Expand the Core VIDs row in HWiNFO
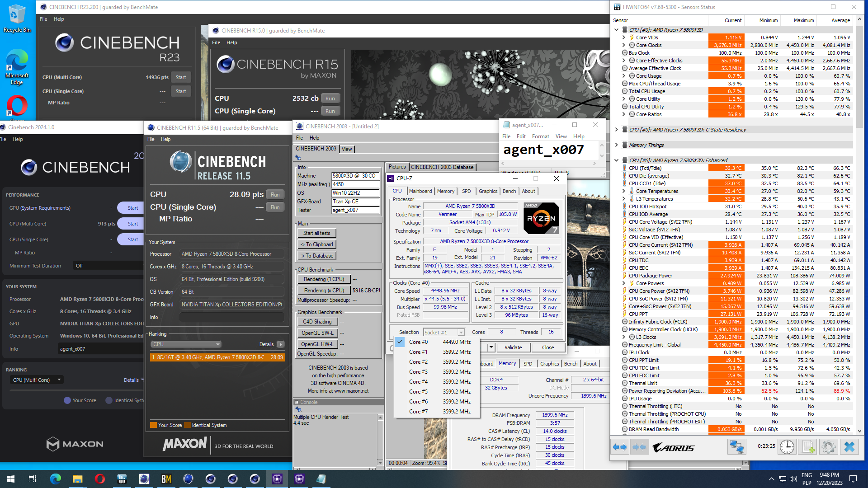868x488 pixels. 623,38
